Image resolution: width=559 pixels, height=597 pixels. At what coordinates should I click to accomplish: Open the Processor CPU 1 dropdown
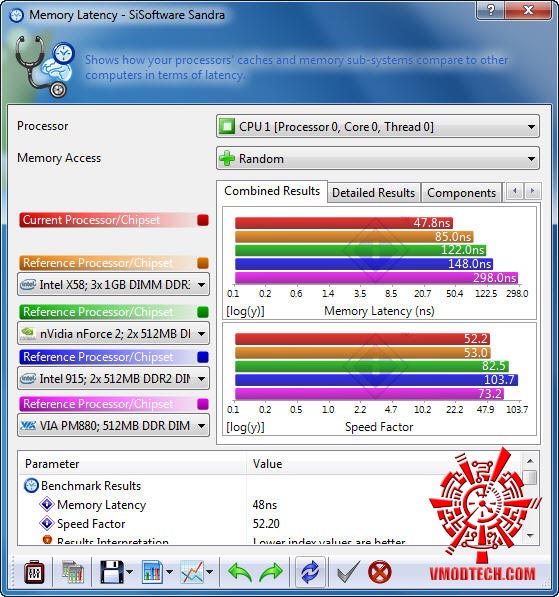tap(378, 126)
